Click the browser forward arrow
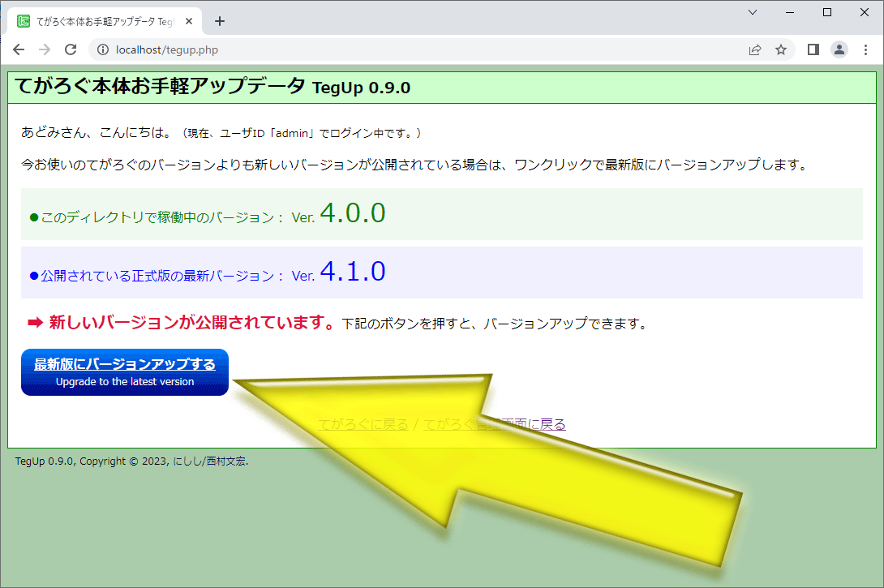The width and height of the screenshot is (884, 588). [45, 49]
